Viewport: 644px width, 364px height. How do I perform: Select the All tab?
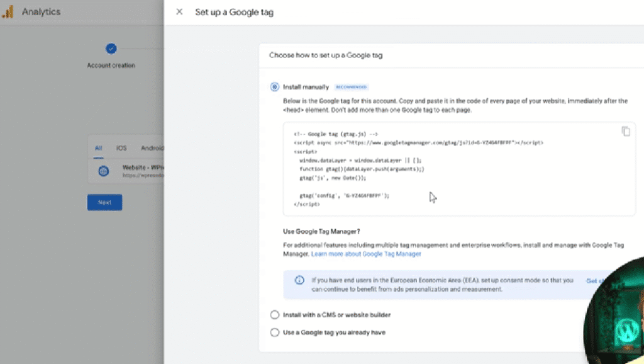97,147
